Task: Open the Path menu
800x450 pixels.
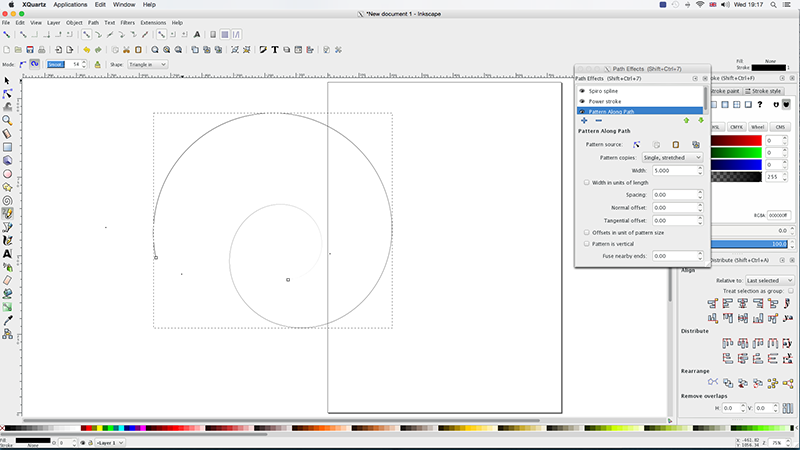Action: (x=93, y=23)
